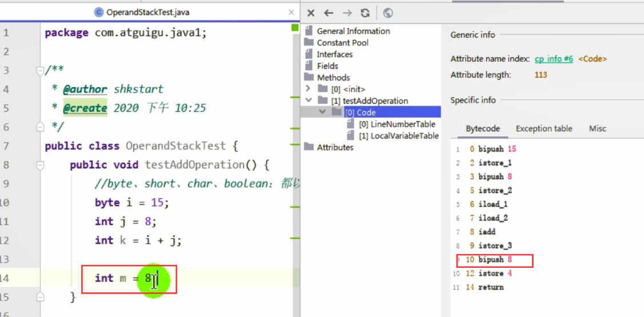Switch to the Misc tab
The image size is (644, 317).
click(597, 129)
